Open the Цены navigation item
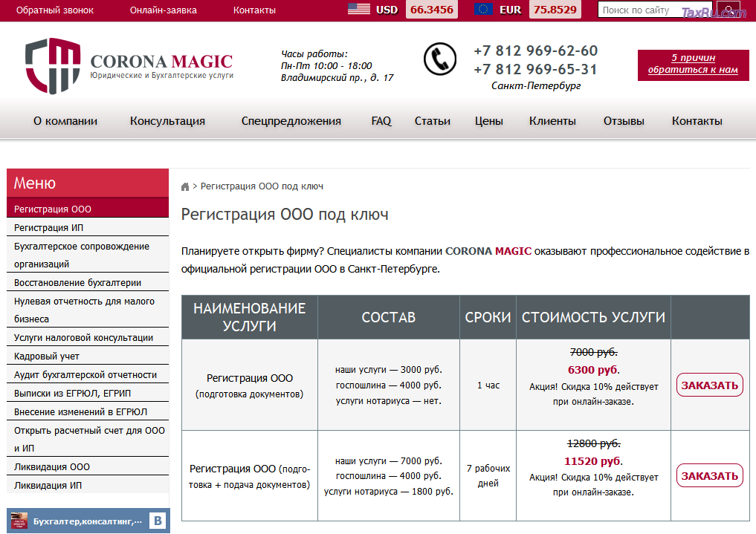 pos(488,121)
